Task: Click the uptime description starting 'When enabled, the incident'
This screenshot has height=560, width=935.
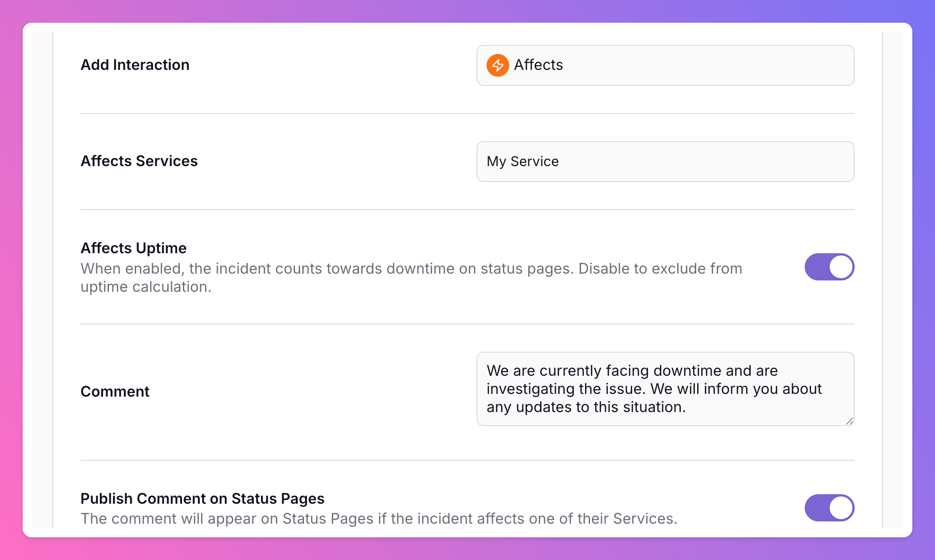Action: click(411, 277)
